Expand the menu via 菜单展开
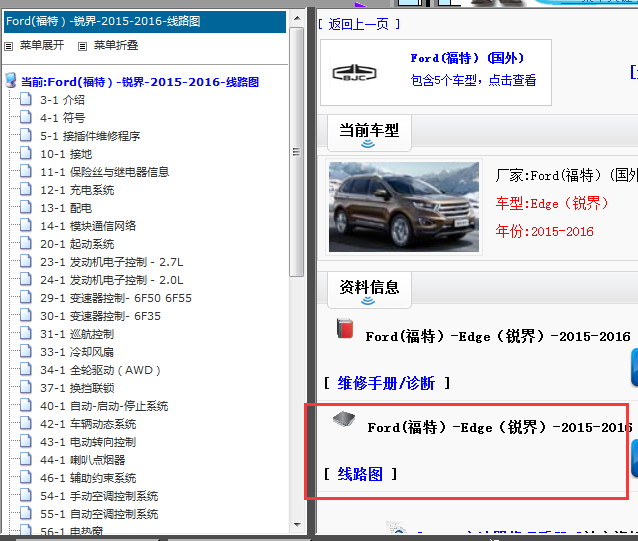The image size is (638, 541). [x=42, y=45]
